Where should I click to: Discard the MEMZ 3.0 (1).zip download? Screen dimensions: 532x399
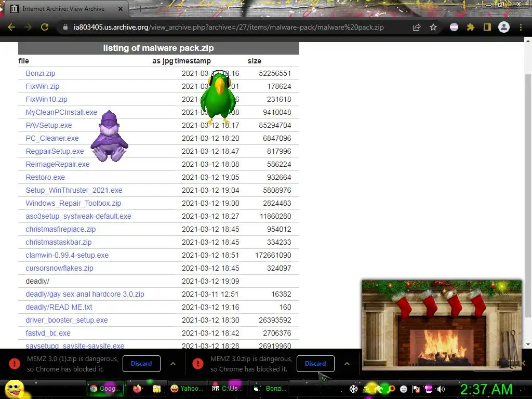141,364
